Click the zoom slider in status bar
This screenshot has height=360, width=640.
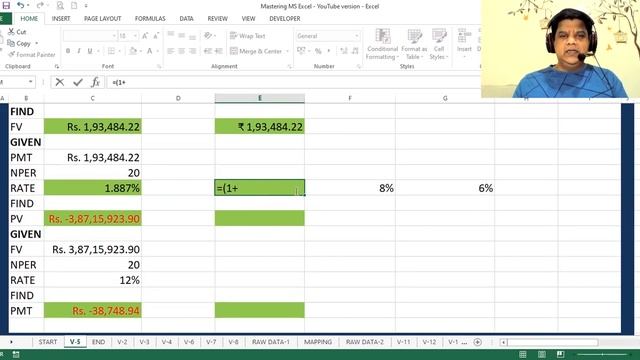click(603, 354)
